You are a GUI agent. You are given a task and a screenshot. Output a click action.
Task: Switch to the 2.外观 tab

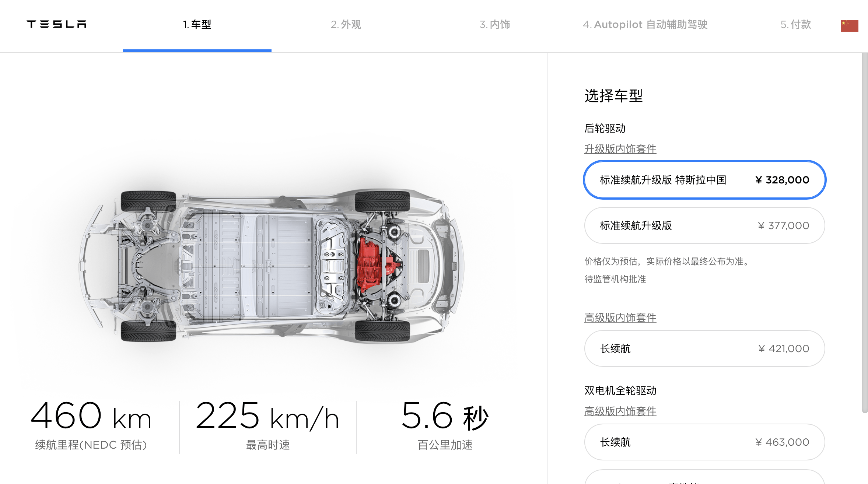point(346,25)
